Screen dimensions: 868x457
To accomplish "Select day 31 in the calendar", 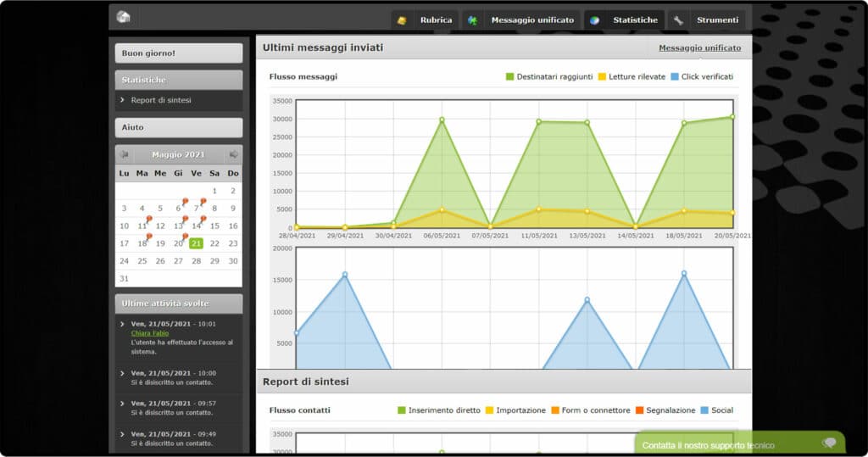I will pyautogui.click(x=124, y=279).
